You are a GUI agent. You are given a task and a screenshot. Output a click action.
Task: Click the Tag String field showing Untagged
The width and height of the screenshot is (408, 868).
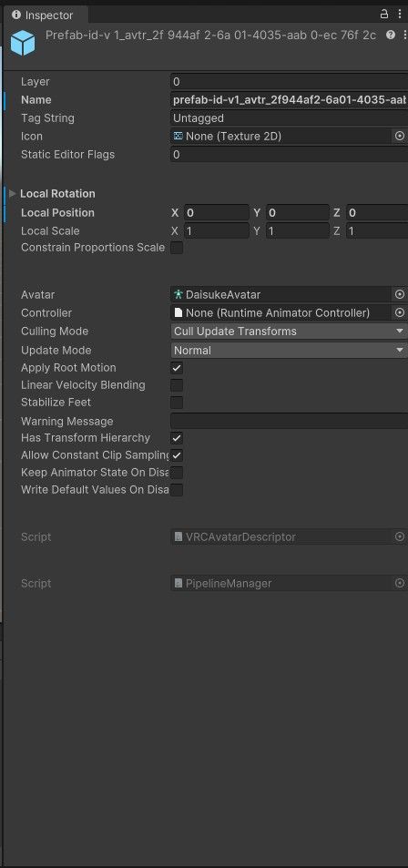[289, 118]
